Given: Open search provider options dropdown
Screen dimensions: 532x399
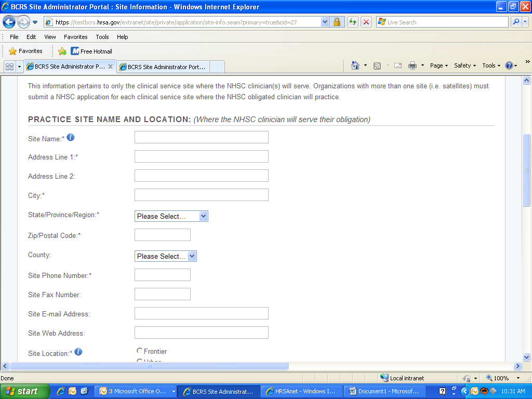Looking at the screenshot, I should 525,22.
